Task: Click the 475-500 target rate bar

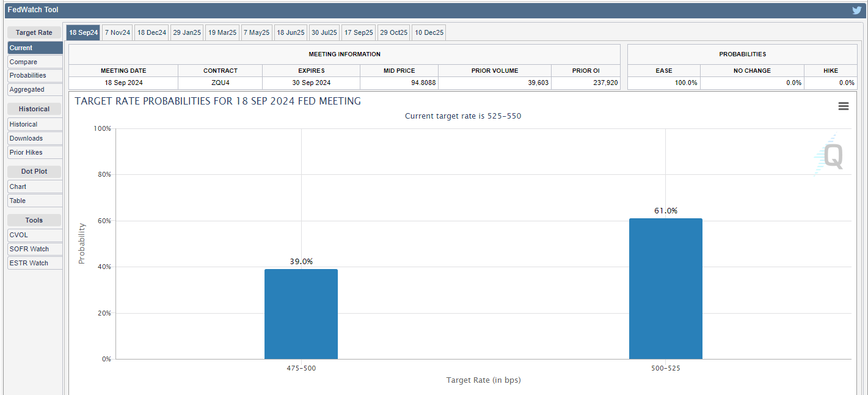Action: click(x=301, y=313)
